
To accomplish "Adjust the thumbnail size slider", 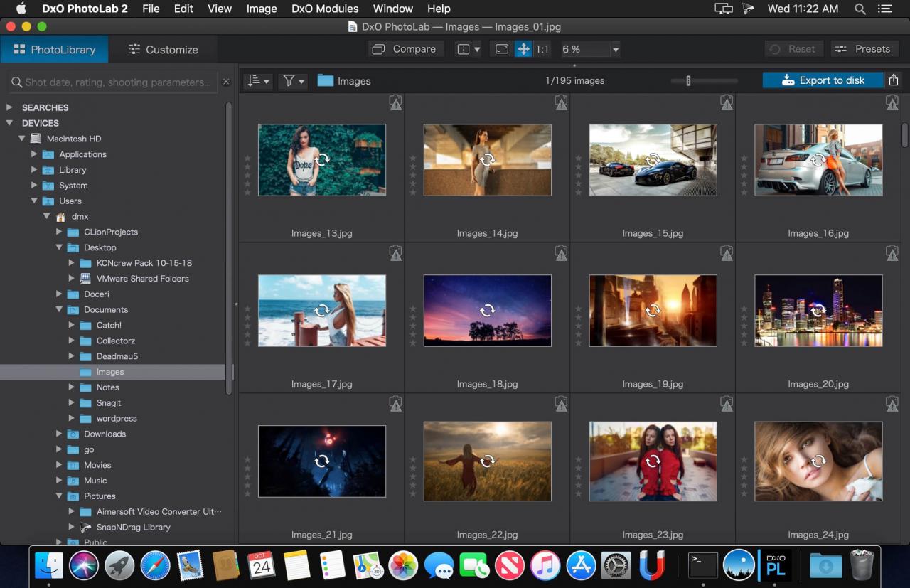I will (x=688, y=81).
